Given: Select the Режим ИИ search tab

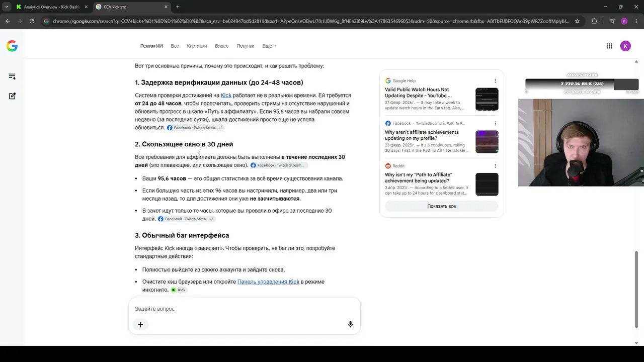Looking at the screenshot, I should [x=151, y=46].
